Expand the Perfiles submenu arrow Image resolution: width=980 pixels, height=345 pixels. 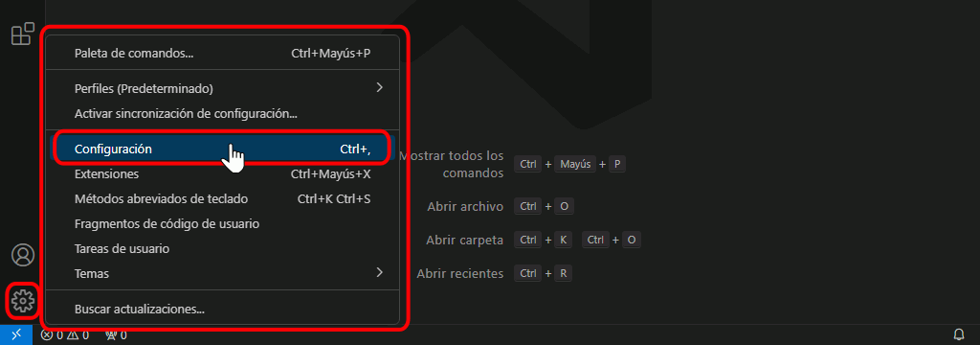point(379,87)
